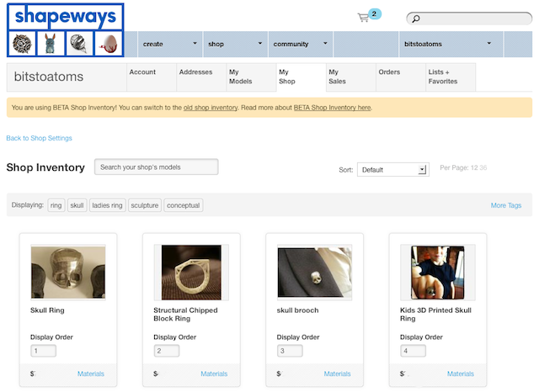Filter by the ladies ring tag
The width and height of the screenshot is (539, 392).
107,205
